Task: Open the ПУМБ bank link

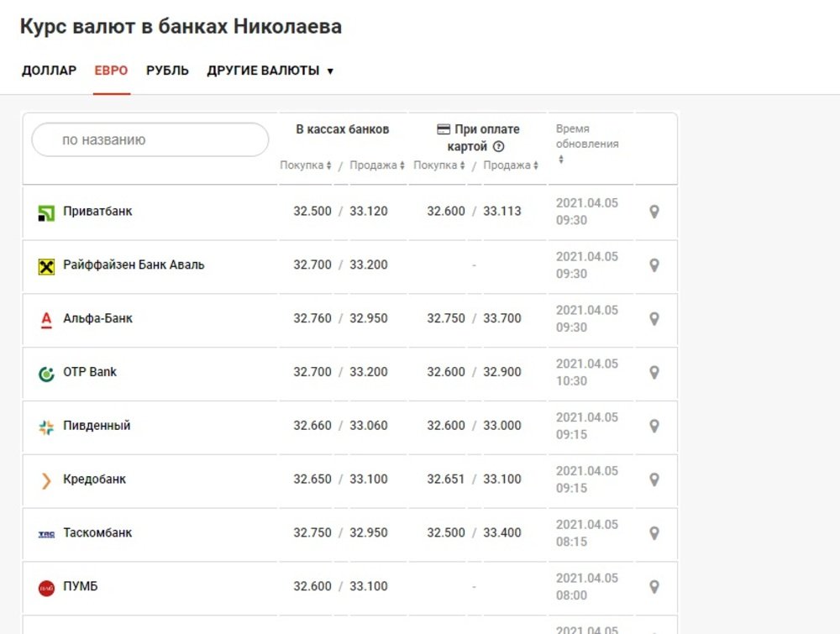Action: point(81,586)
